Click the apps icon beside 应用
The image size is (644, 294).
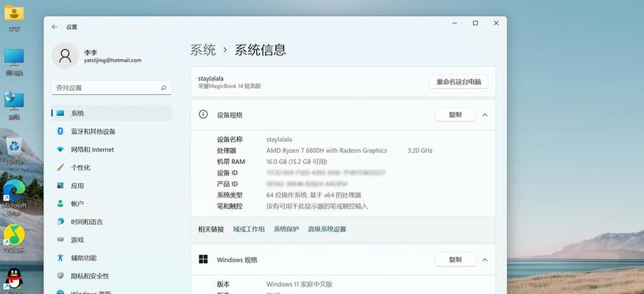[60, 186]
